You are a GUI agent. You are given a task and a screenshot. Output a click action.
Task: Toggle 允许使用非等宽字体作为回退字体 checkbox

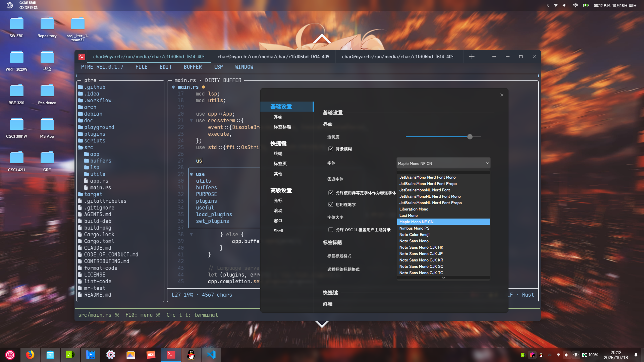point(331,193)
